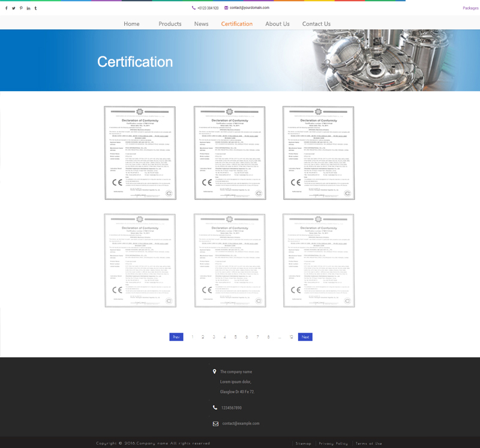Open the Twitter social icon
This screenshot has width=480, height=448.
click(13, 8)
